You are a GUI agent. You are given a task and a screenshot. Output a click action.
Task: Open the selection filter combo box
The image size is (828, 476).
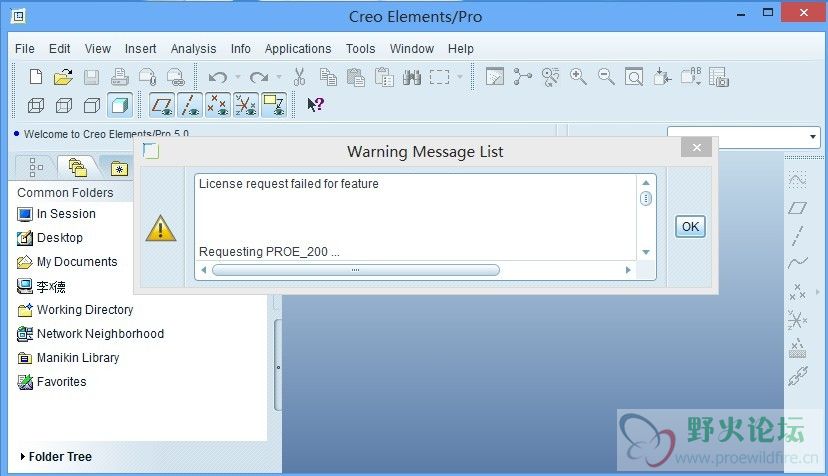[x=744, y=137]
